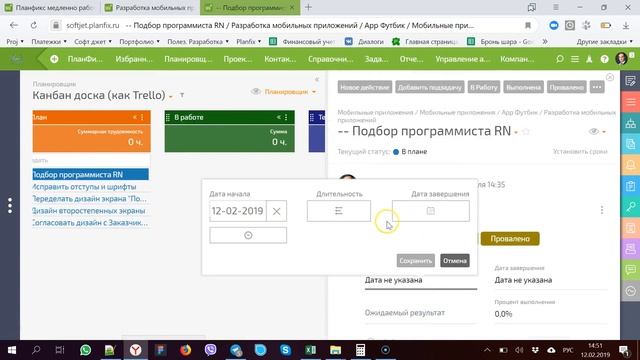Open the hierarchy icon in right sidebar
This screenshot has height=360, width=640.
[630, 123]
